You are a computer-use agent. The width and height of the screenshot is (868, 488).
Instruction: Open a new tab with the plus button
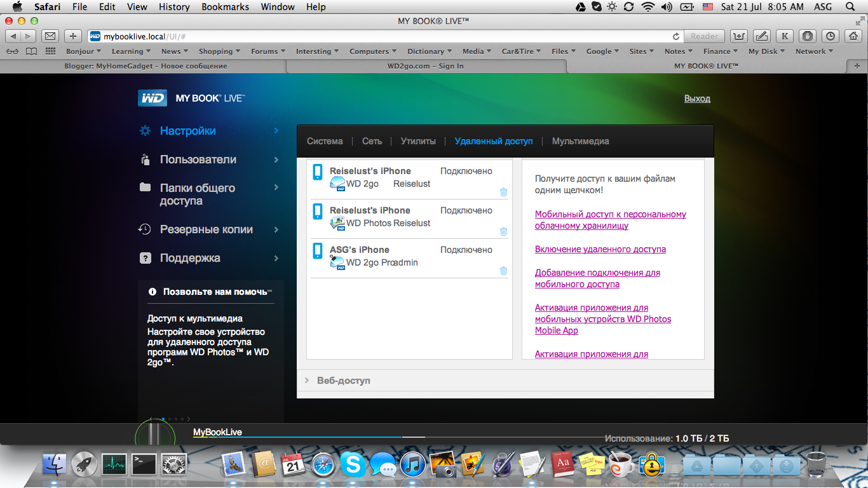click(x=857, y=65)
